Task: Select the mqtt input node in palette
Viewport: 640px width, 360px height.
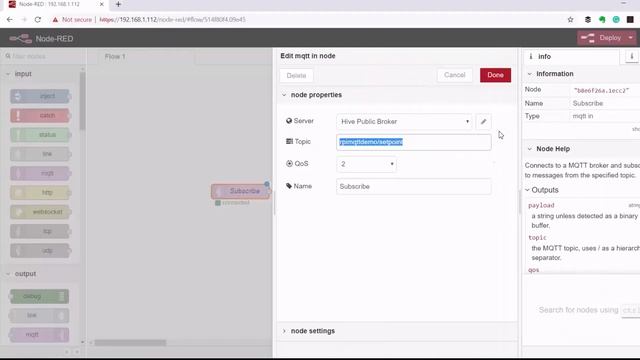Action: (x=40, y=173)
